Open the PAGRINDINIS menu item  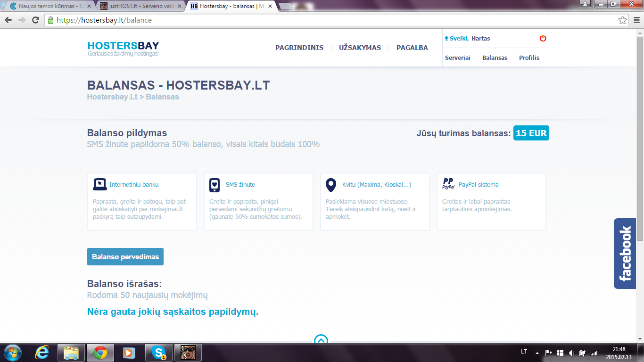[x=299, y=48]
